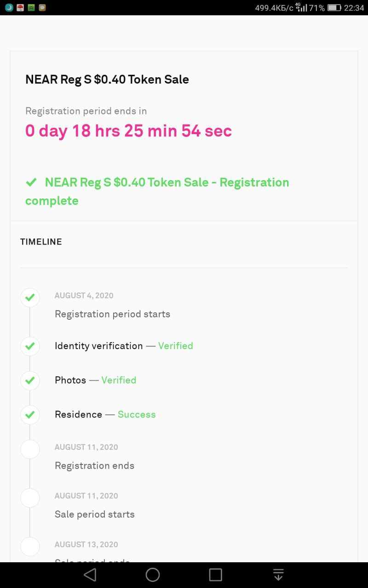Tap the Success status next to Residence
Viewport: 368px width, 588px height.
137,414
